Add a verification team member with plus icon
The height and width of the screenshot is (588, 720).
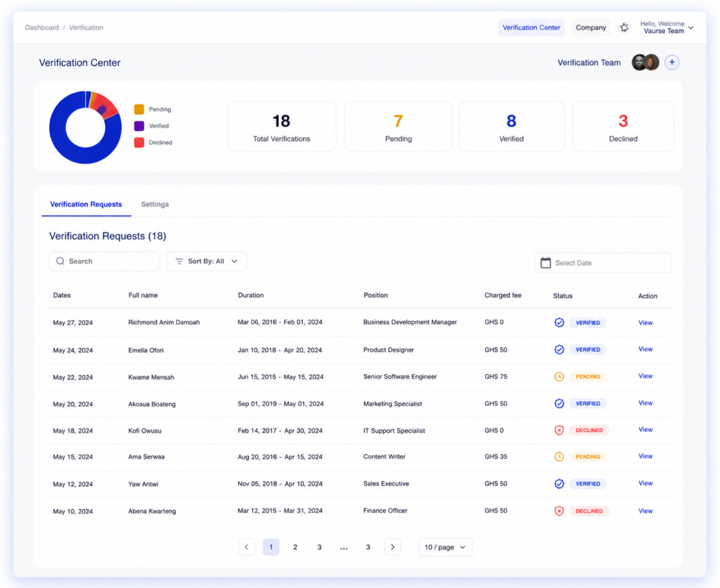(671, 62)
